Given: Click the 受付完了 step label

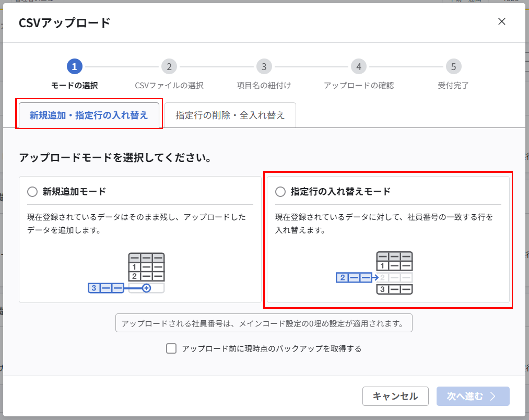Looking at the screenshot, I should click(x=454, y=85).
